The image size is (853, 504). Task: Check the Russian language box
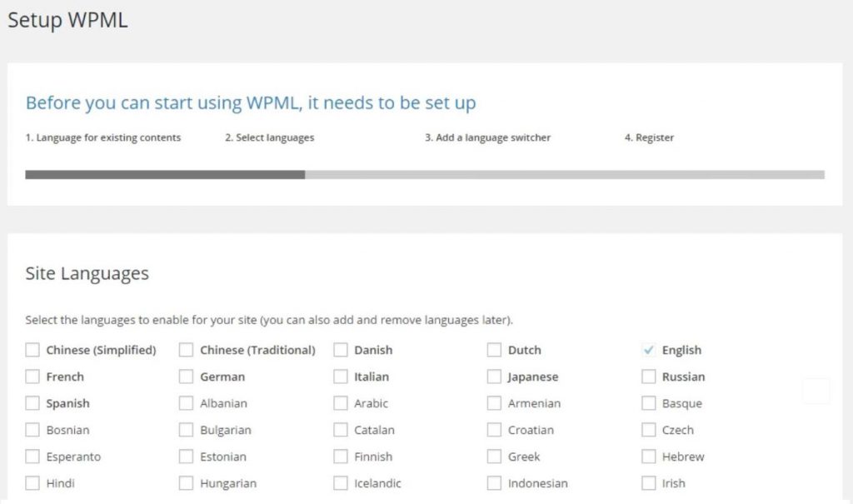648,377
